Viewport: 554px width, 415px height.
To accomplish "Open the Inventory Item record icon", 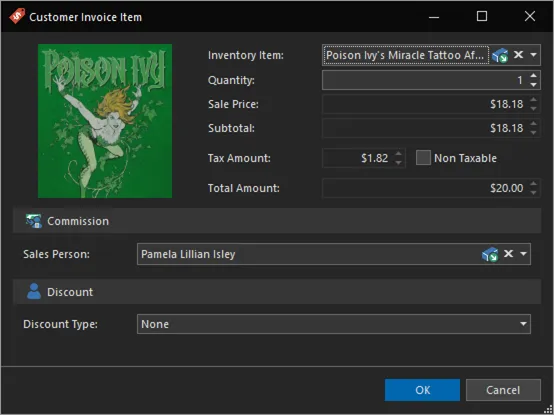I will pos(500,55).
